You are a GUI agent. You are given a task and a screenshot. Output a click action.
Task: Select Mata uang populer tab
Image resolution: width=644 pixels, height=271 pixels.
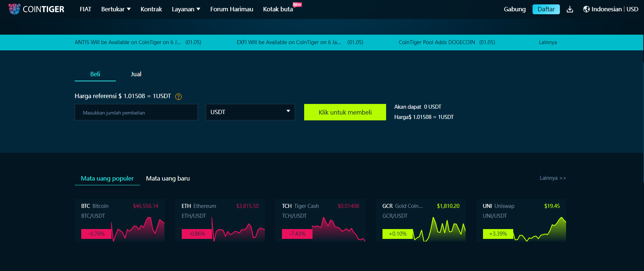coord(107,178)
